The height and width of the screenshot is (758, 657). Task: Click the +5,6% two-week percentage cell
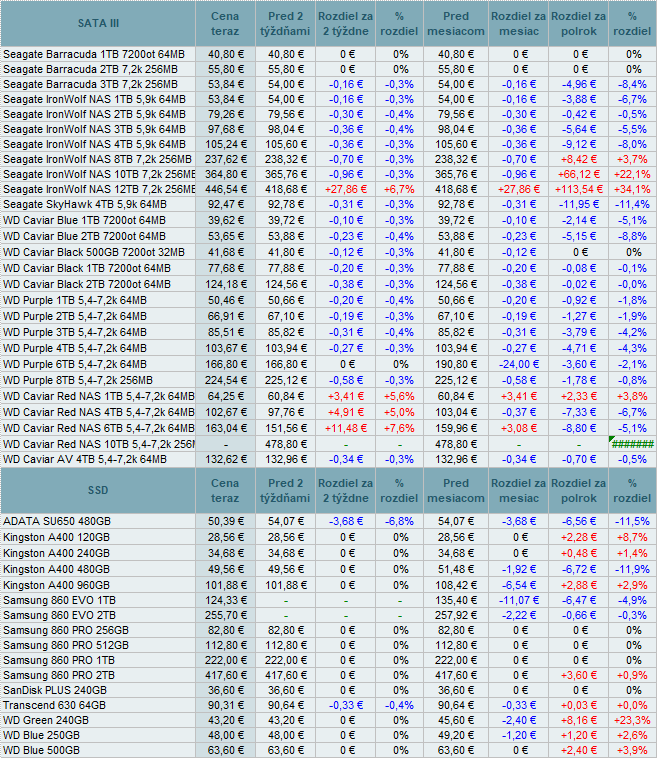(x=399, y=396)
